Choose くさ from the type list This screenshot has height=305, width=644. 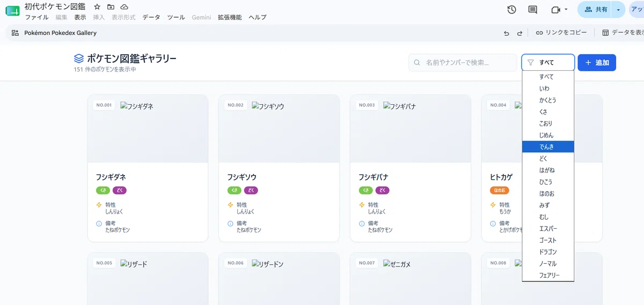[548, 112]
